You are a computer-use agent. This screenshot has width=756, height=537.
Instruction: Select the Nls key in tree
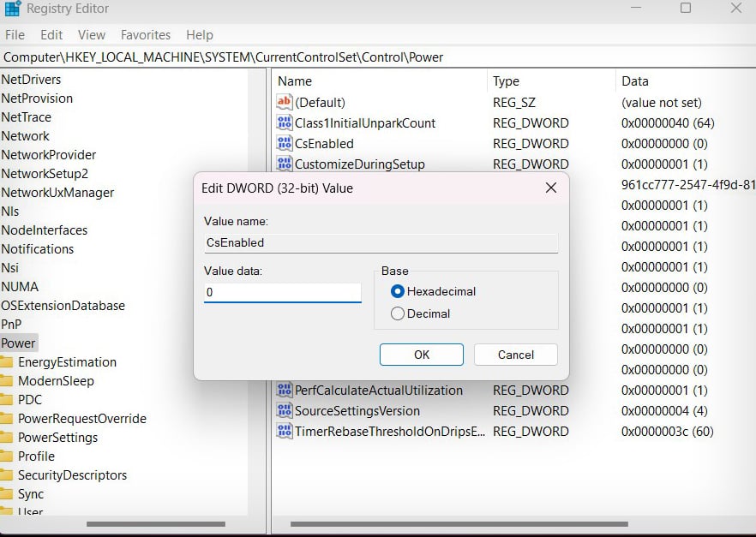[10, 211]
